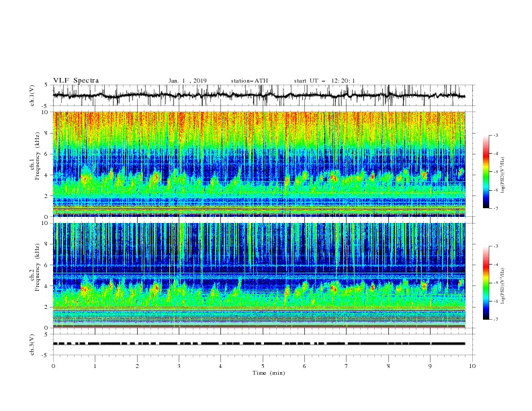532x411 pixels.
Task: Click the "-7" tick on the lower colorbar
Action: point(495,320)
